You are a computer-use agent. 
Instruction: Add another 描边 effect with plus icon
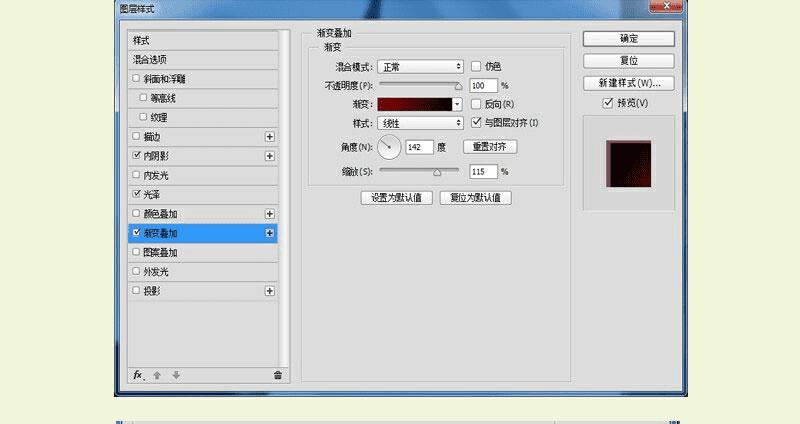point(270,137)
